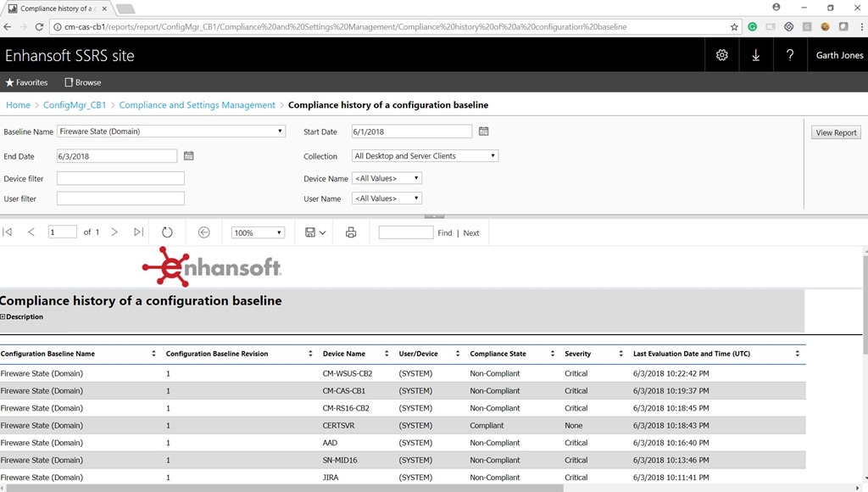This screenshot has height=492, width=868.
Task: Click the green Grammarly extension icon
Action: pyautogui.click(x=753, y=26)
